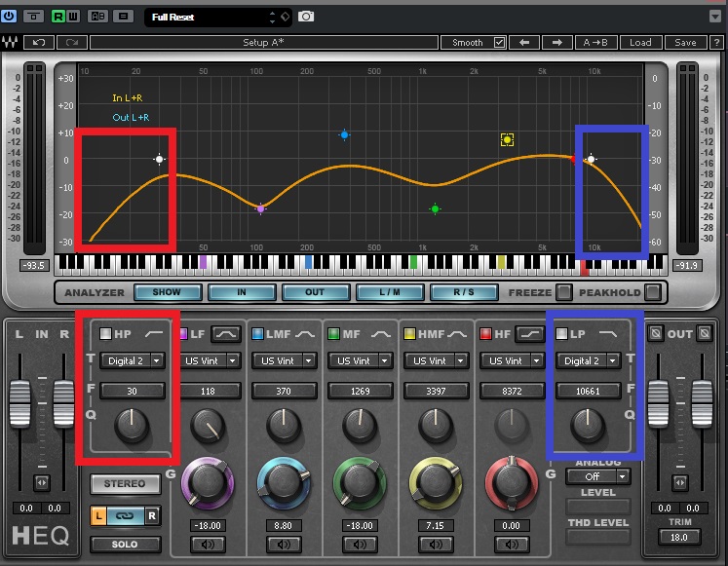Select the analyzer IN button

[242, 292]
